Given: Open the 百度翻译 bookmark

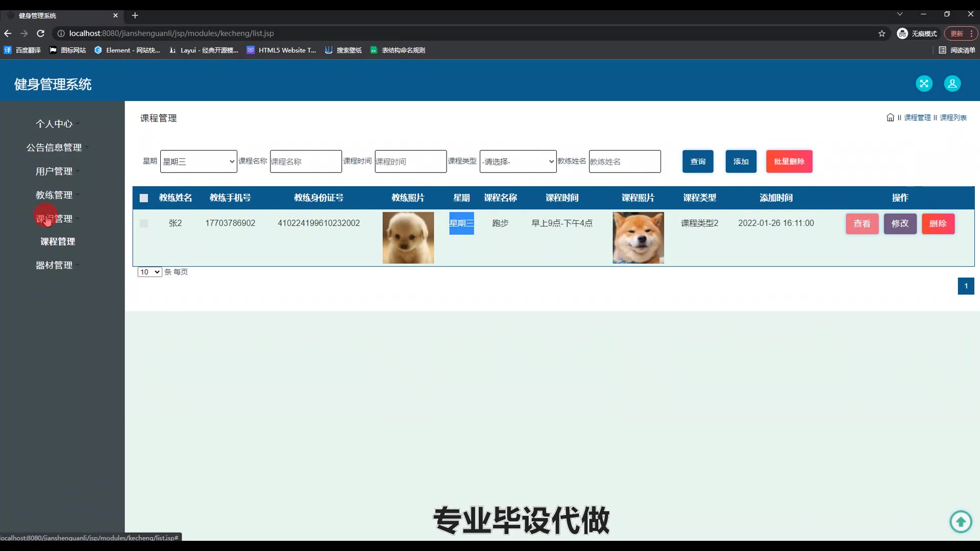Looking at the screenshot, I should click(x=22, y=50).
